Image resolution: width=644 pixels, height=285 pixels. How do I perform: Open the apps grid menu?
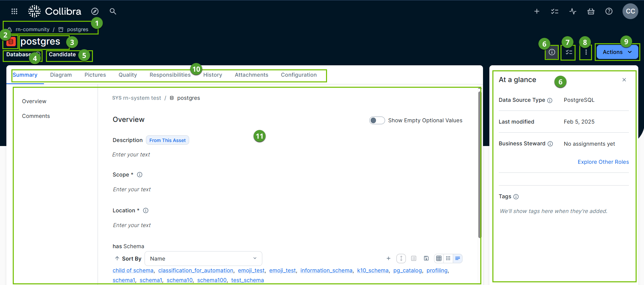(14, 11)
